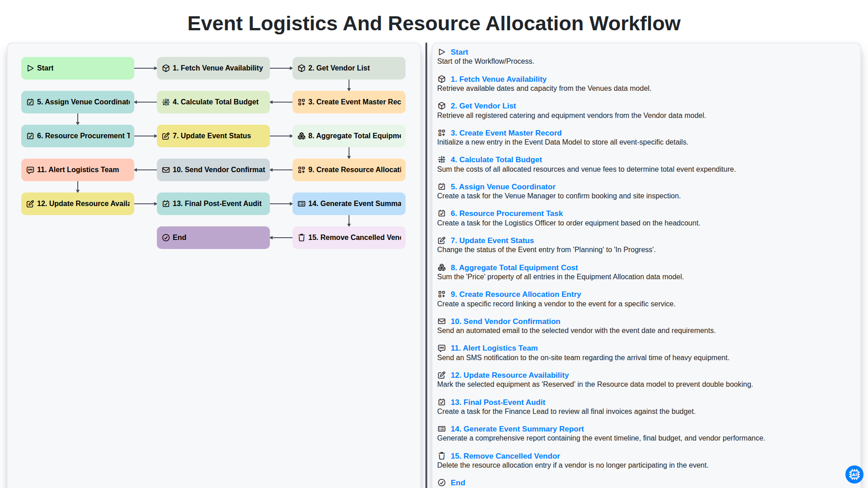Click the checkmark icon beside End in the list

[x=442, y=483]
